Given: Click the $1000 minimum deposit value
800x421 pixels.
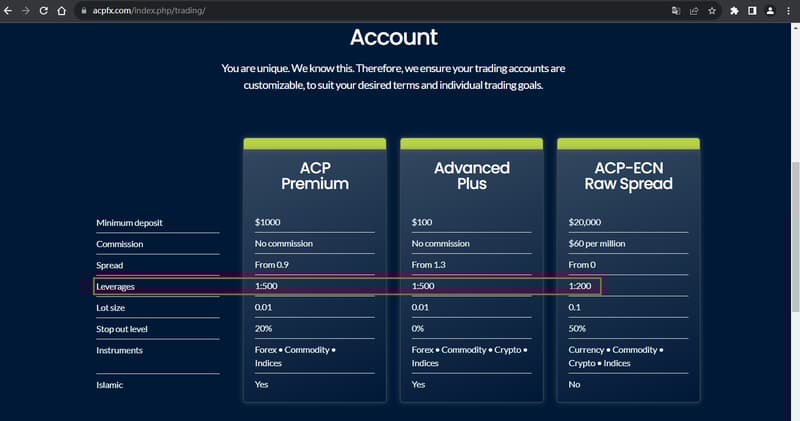Looking at the screenshot, I should [x=267, y=222].
